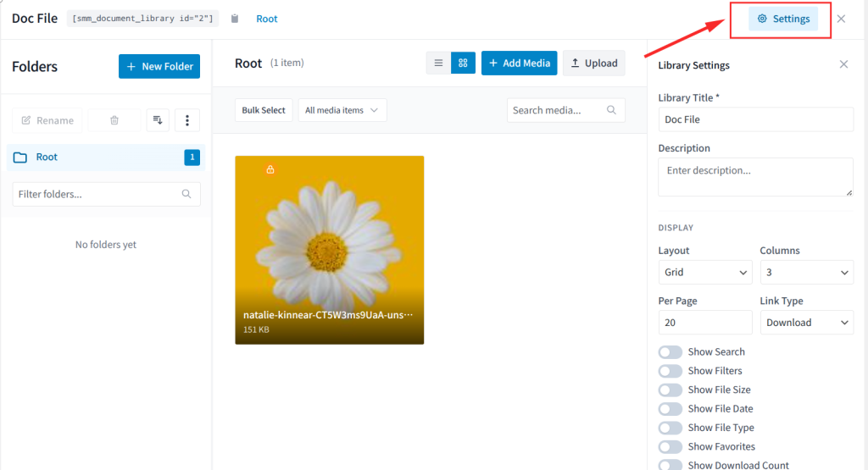Image resolution: width=868 pixels, height=470 pixels.
Task: Click the natalie-kinnear file name
Action: coord(328,315)
